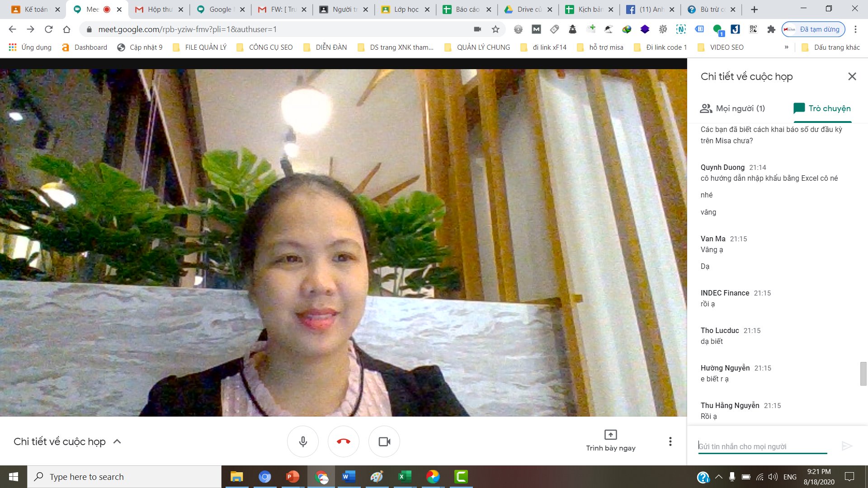This screenshot has width=868, height=488.
Task: Open Excel from the Windows taskbar
Action: click(404, 477)
